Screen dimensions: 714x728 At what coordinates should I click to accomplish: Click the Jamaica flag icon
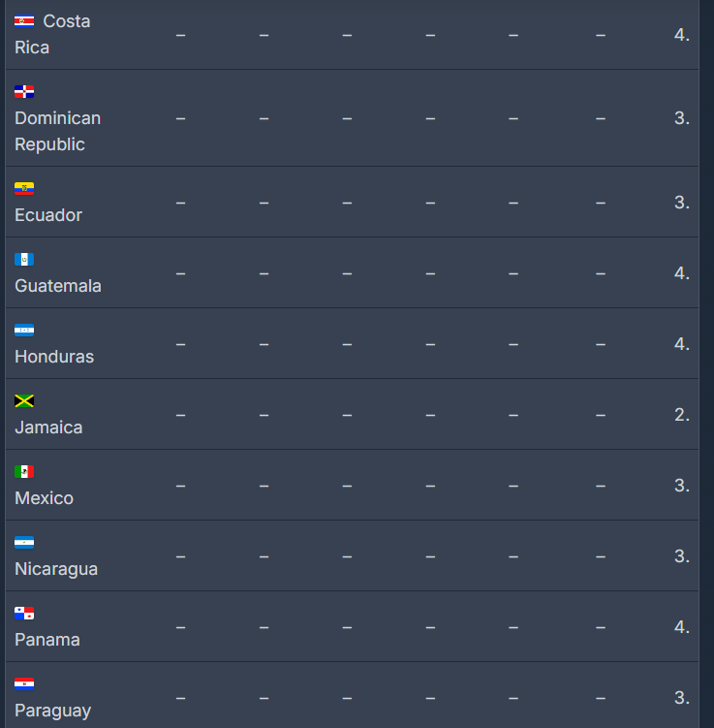click(24, 401)
